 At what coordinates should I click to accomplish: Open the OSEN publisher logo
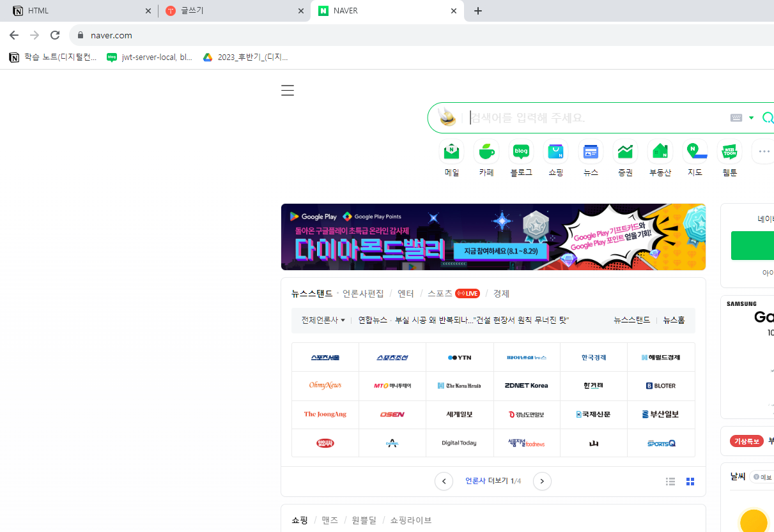[x=392, y=414]
